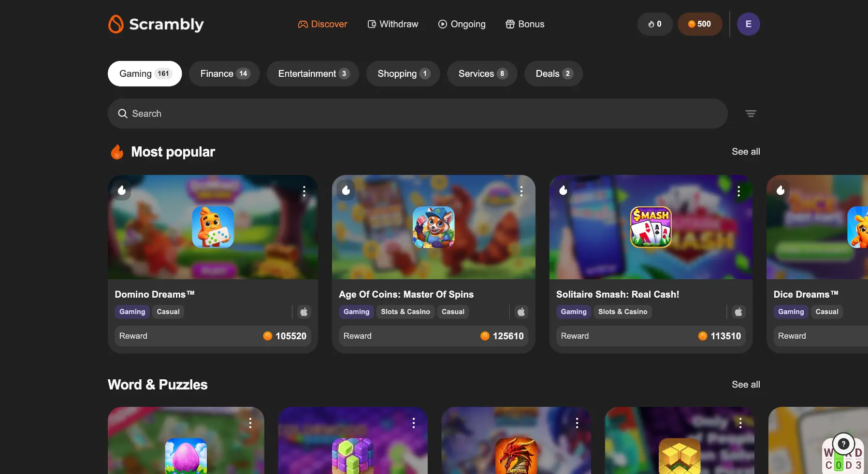Focus the Search input field

(418, 114)
